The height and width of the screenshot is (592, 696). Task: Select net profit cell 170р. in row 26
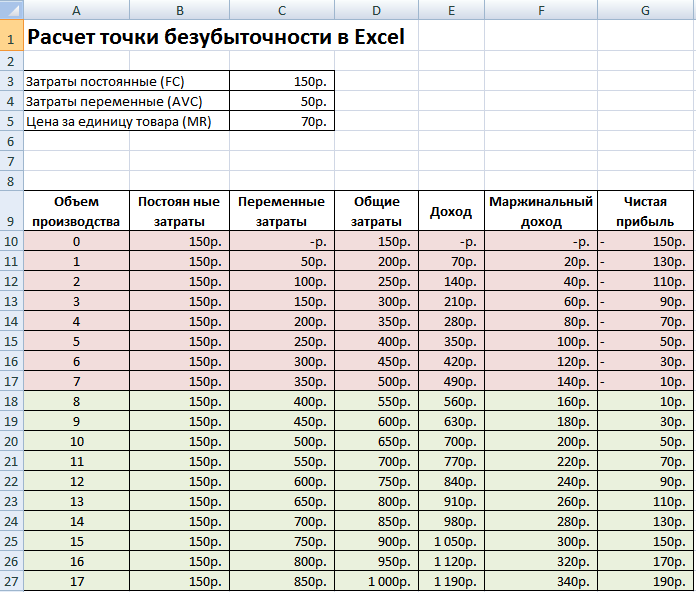coord(645,561)
